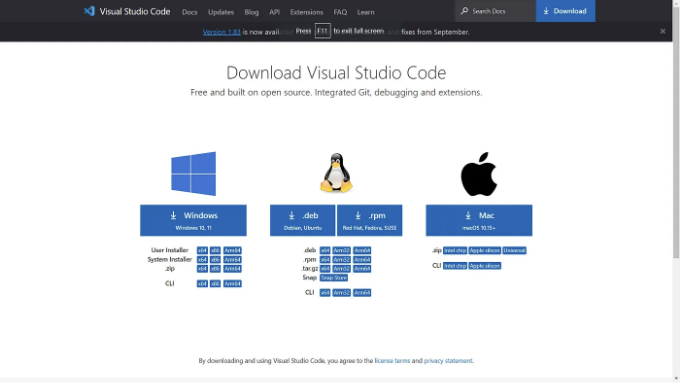680x383 pixels.
Task: Open the Docs menu item
Action: (190, 12)
